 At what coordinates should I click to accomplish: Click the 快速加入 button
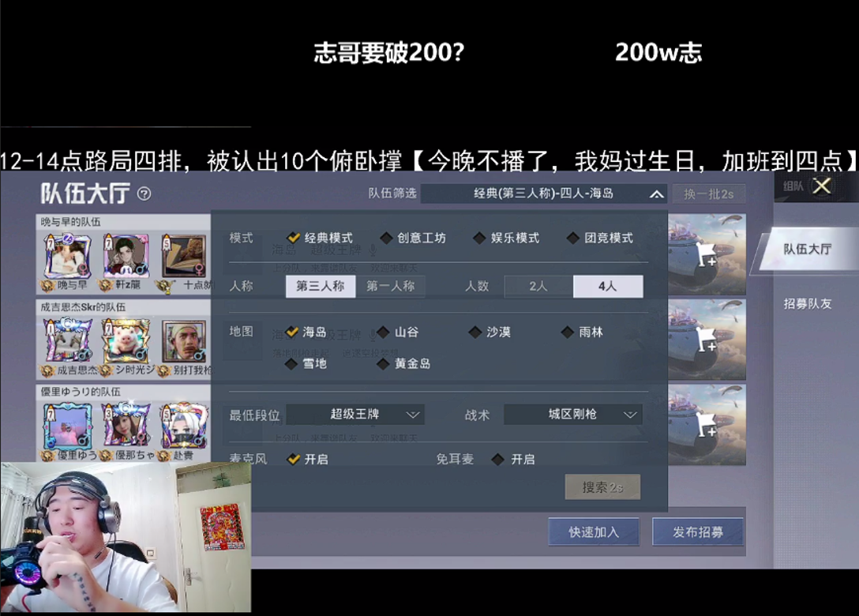pyautogui.click(x=593, y=532)
